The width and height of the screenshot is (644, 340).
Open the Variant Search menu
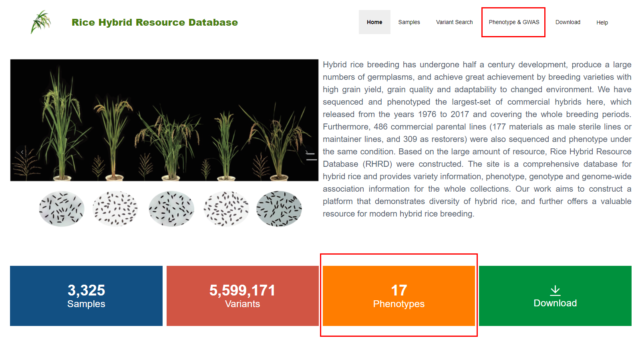click(454, 22)
